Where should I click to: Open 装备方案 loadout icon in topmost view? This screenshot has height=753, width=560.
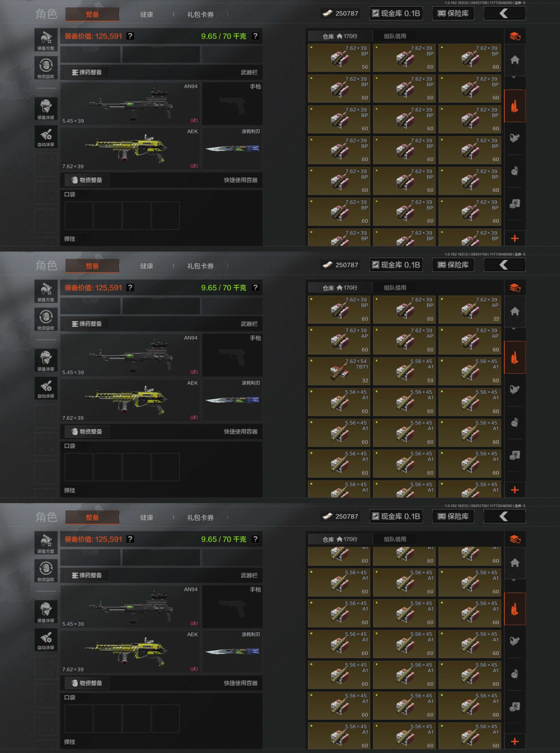pyautogui.click(x=46, y=40)
